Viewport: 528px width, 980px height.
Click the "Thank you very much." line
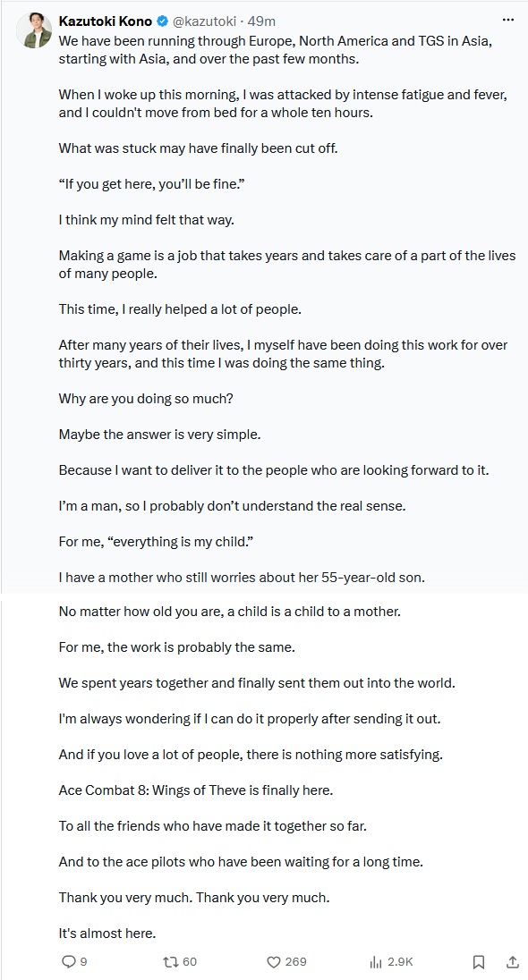tap(194, 898)
